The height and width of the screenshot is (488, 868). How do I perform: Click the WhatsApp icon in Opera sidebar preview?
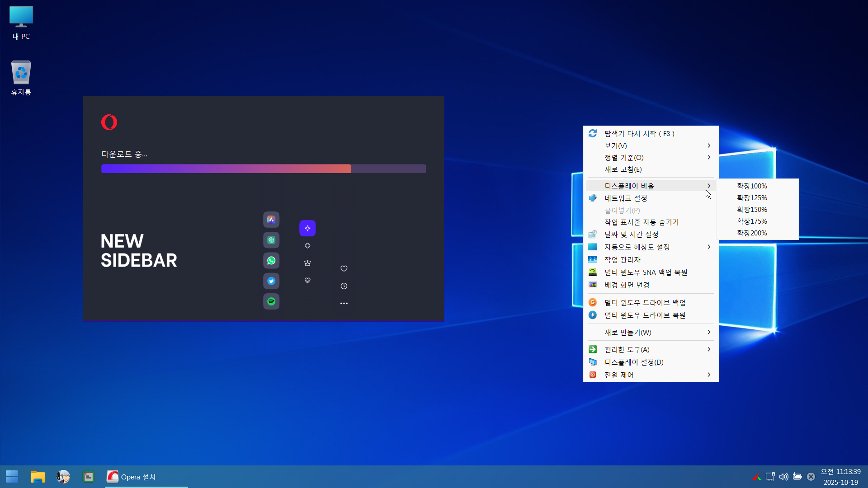(x=271, y=261)
